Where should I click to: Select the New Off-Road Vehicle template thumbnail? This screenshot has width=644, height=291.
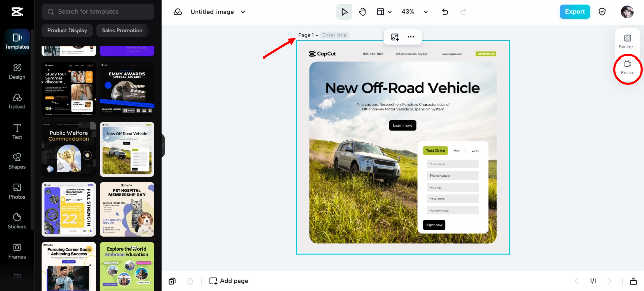tap(127, 149)
